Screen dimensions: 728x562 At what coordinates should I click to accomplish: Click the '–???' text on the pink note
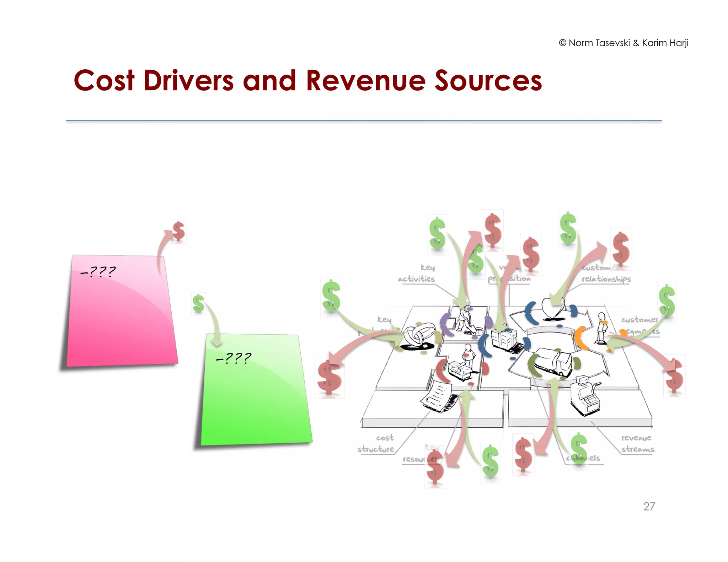pyautogui.click(x=98, y=272)
